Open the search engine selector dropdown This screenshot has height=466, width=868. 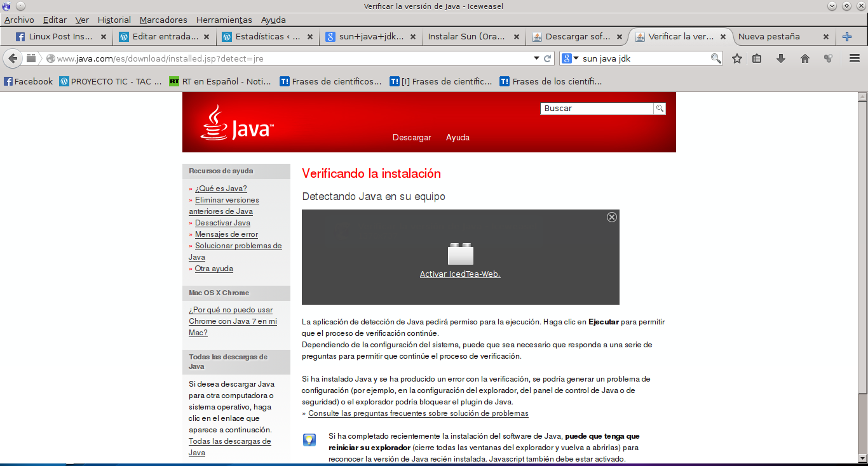point(570,58)
